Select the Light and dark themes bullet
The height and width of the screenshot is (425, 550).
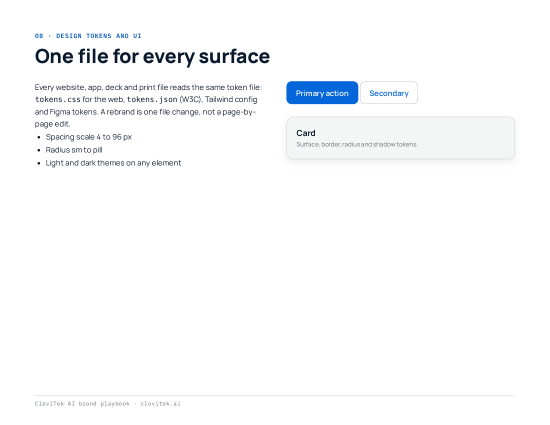pyautogui.click(x=113, y=163)
